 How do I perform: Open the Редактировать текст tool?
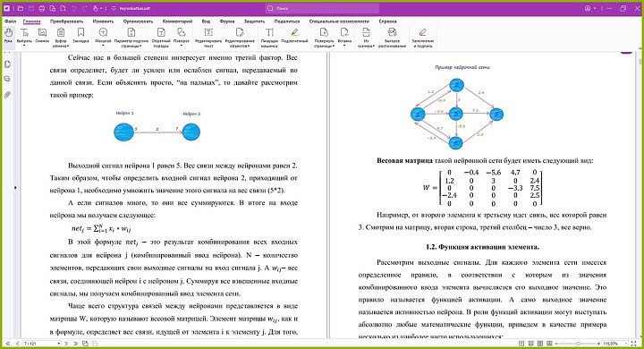208,37
